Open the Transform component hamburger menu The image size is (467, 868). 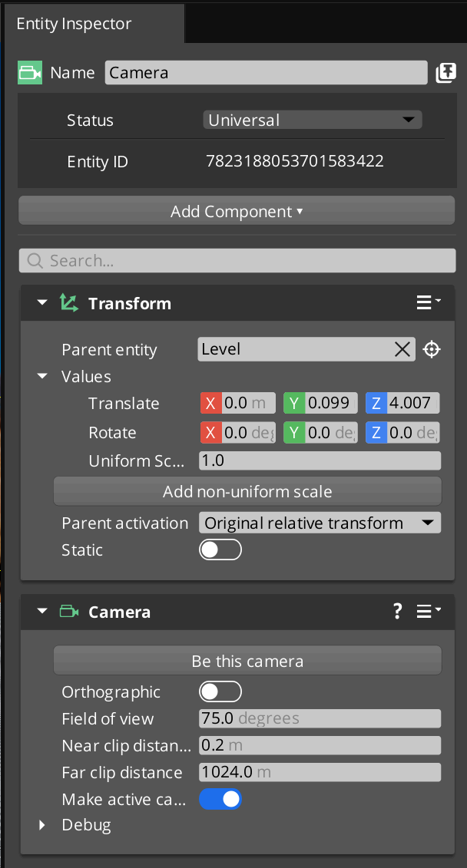(x=428, y=303)
